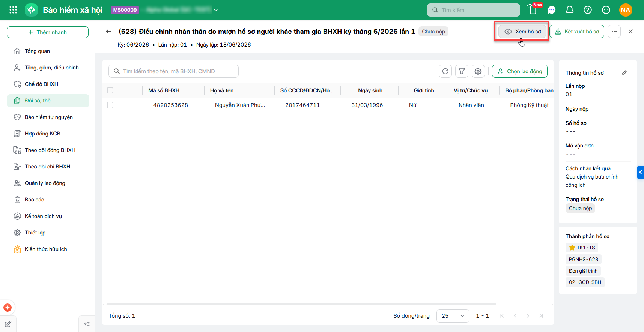Open Thiết lập settings item
This screenshot has height=332, width=644.
[48, 233]
